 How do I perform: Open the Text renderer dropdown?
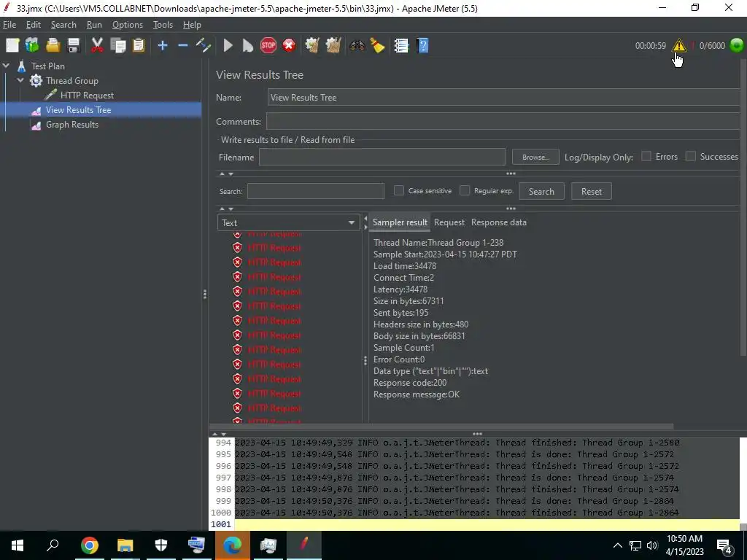[x=288, y=223]
